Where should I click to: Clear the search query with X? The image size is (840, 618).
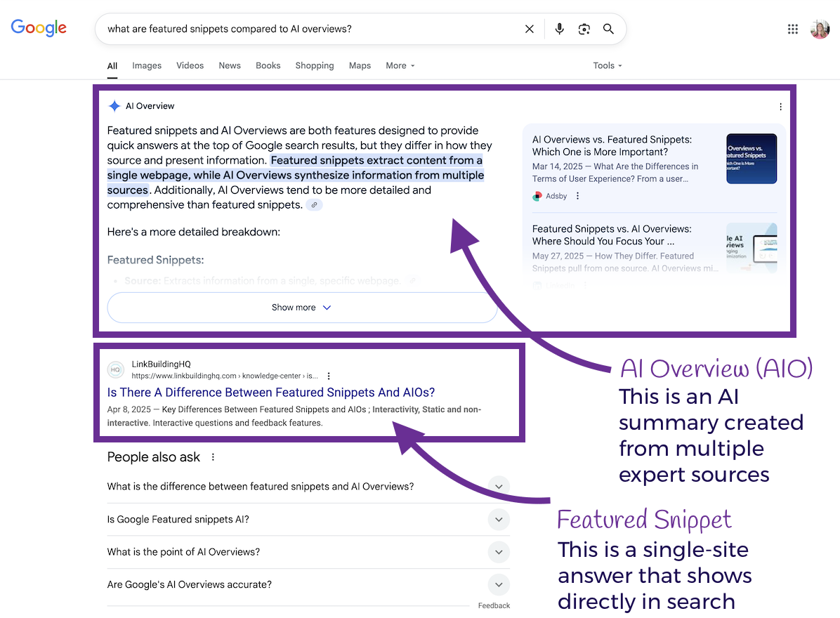click(530, 29)
